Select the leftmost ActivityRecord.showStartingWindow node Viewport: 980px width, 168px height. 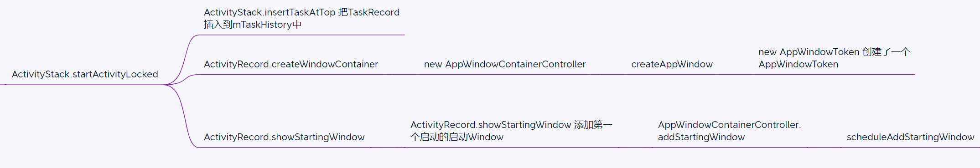point(284,137)
